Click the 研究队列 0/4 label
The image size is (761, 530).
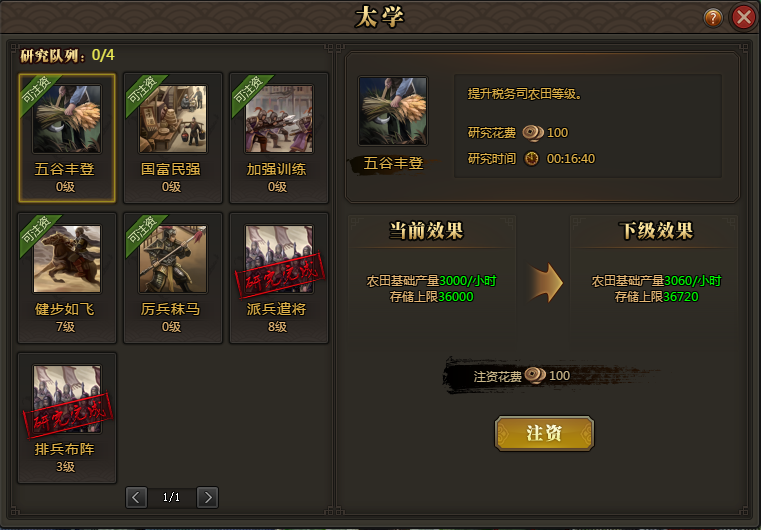(67, 55)
